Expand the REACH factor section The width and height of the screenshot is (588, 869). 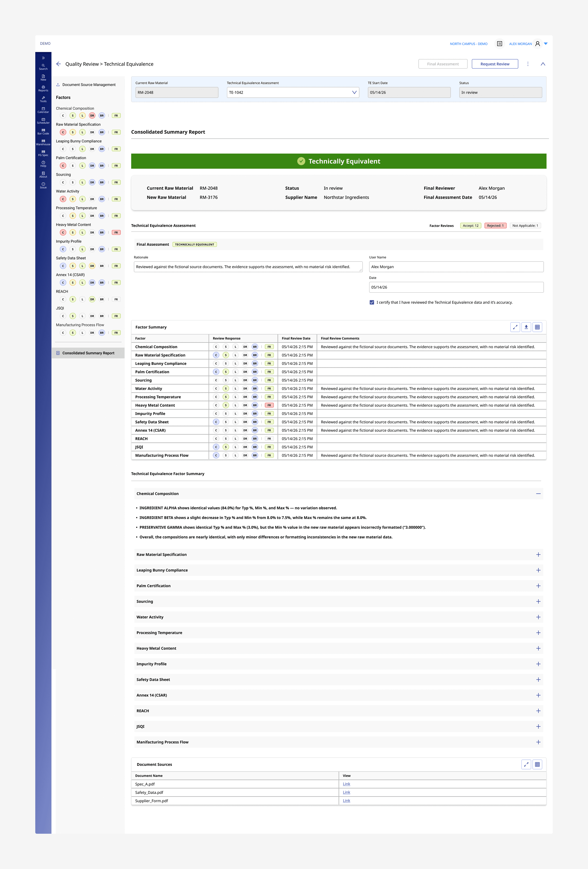tap(538, 711)
